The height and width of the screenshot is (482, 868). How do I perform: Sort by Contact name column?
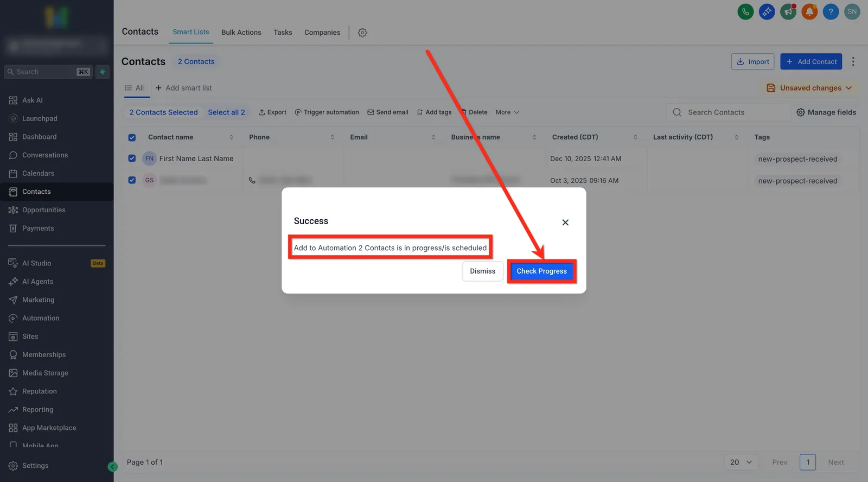coord(232,137)
